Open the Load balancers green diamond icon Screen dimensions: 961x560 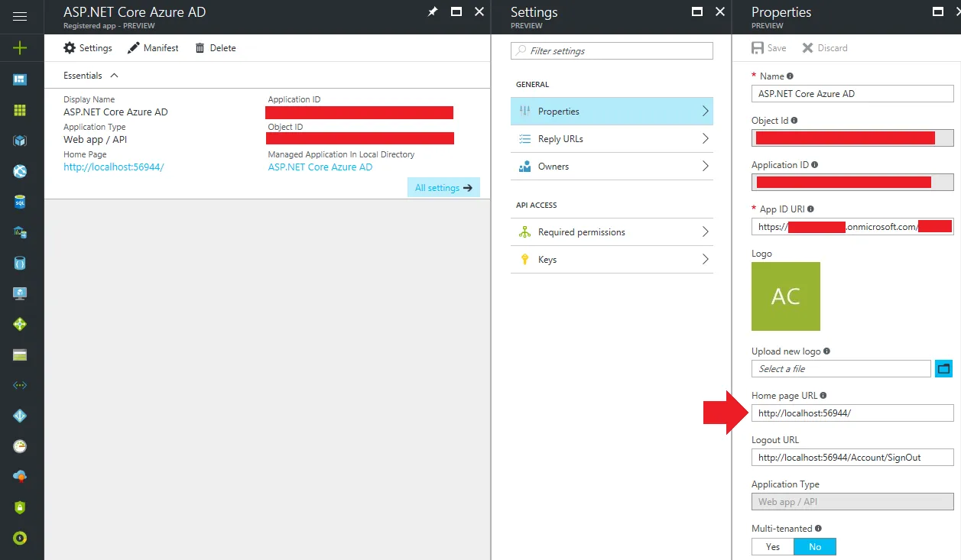coord(20,324)
